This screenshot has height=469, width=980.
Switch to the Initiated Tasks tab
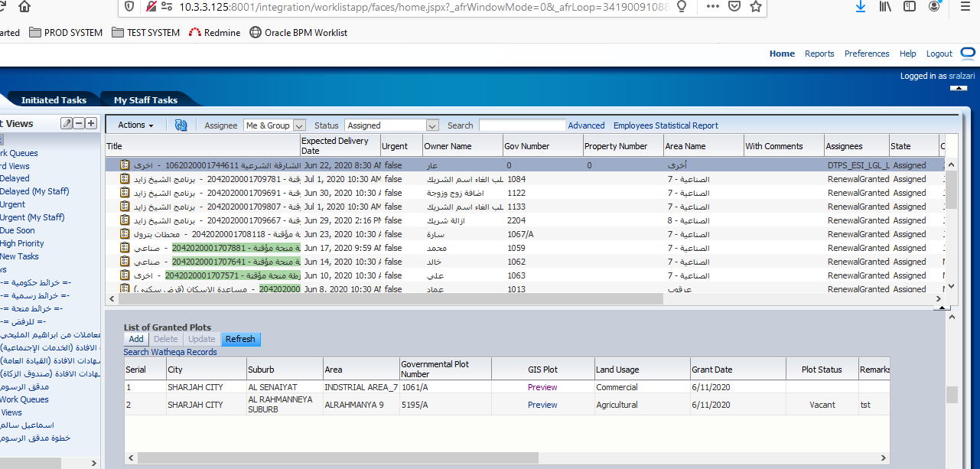54,100
